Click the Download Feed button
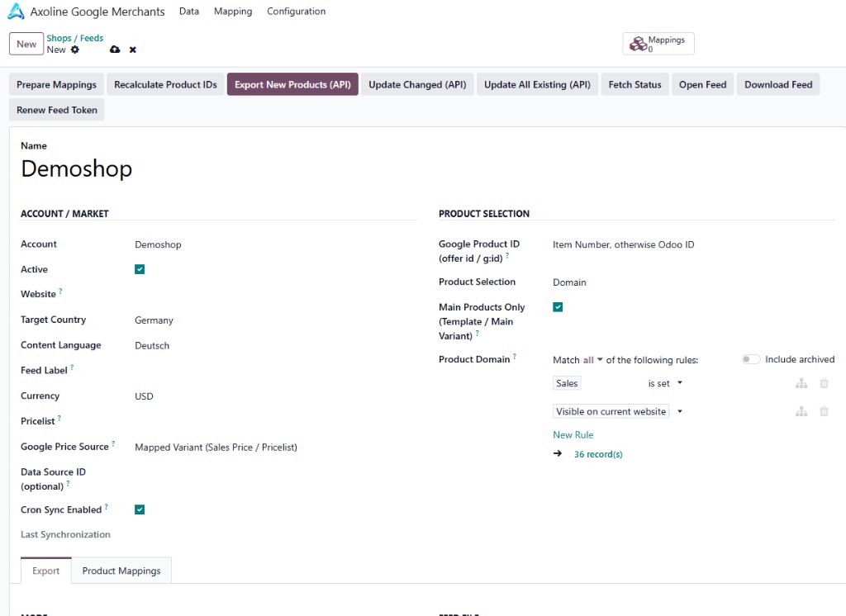846x616 pixels. pyautogui.click(x=778, y=85)
